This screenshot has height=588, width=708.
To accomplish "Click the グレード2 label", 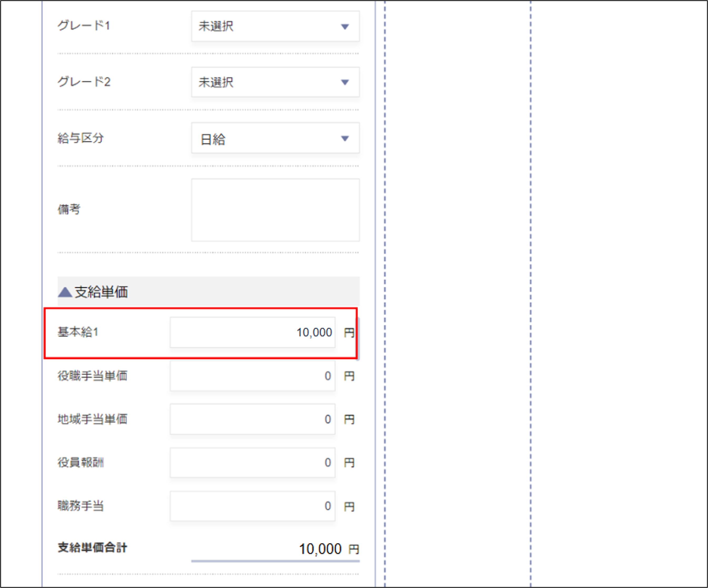I will pyautogui.click(x=84, y=82).
